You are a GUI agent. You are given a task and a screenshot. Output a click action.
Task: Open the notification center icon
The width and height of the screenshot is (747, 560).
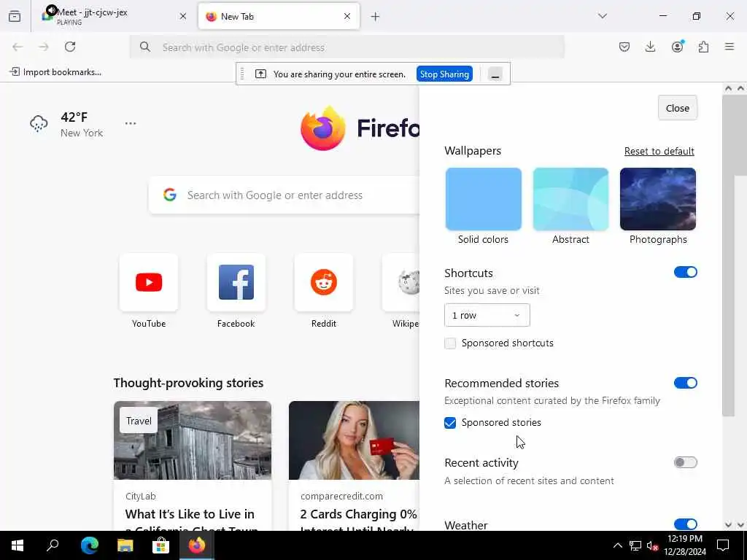[x=723, y=545]
